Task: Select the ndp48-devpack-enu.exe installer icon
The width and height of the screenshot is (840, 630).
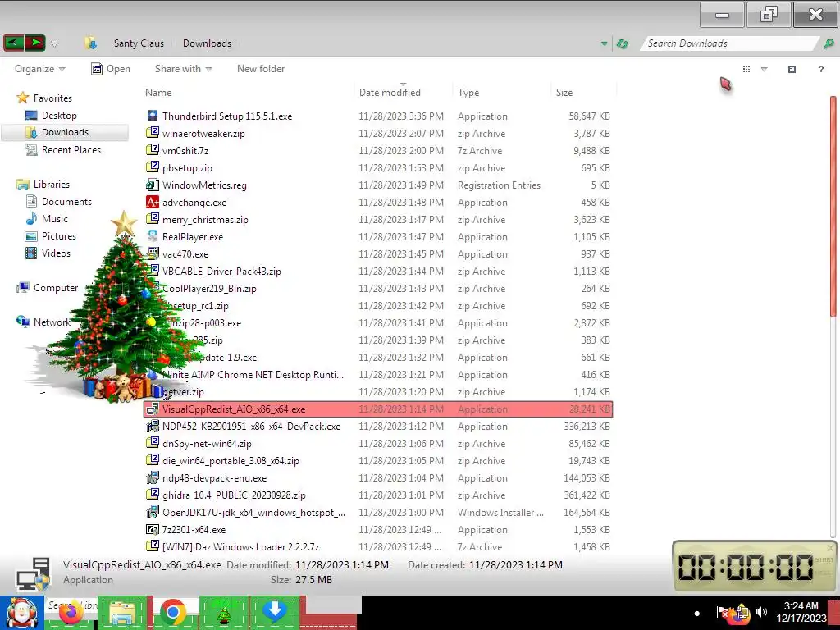Action: click(x=153, y=477)
